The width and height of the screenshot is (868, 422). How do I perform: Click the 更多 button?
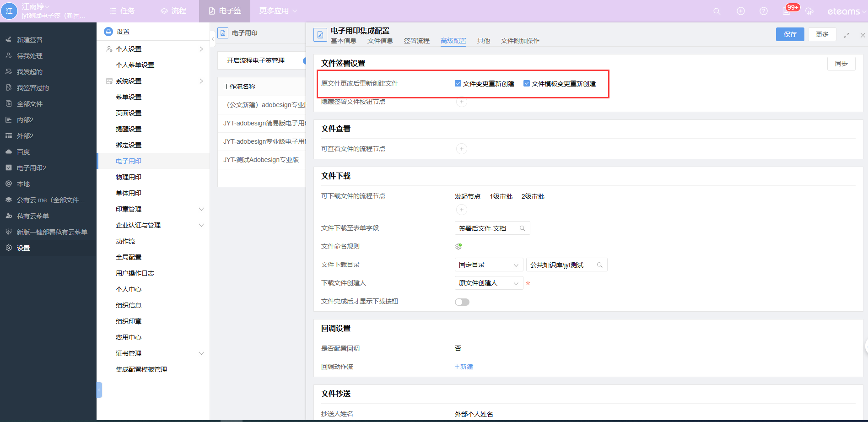pos(822,34)
